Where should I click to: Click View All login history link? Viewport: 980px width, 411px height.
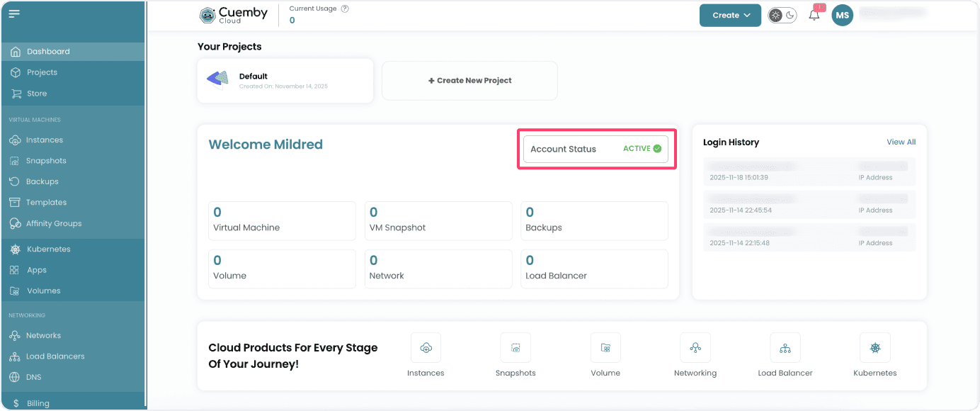901,142
